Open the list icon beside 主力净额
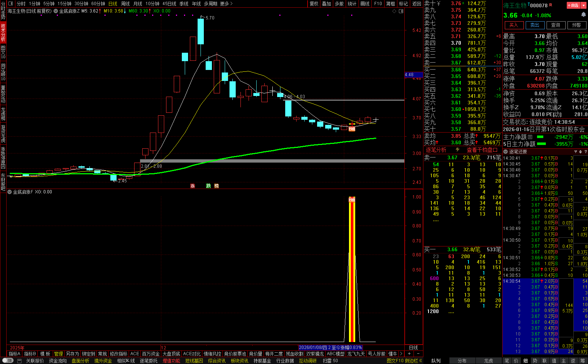 point(530,137)
